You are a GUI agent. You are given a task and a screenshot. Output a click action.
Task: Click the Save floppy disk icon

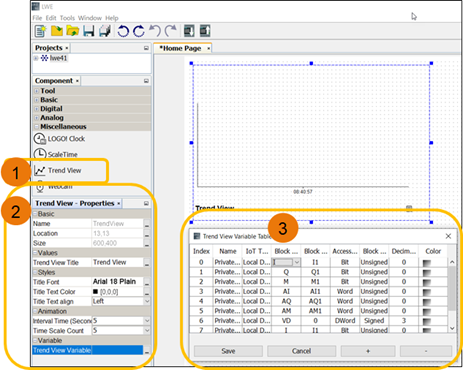point(89,31)
